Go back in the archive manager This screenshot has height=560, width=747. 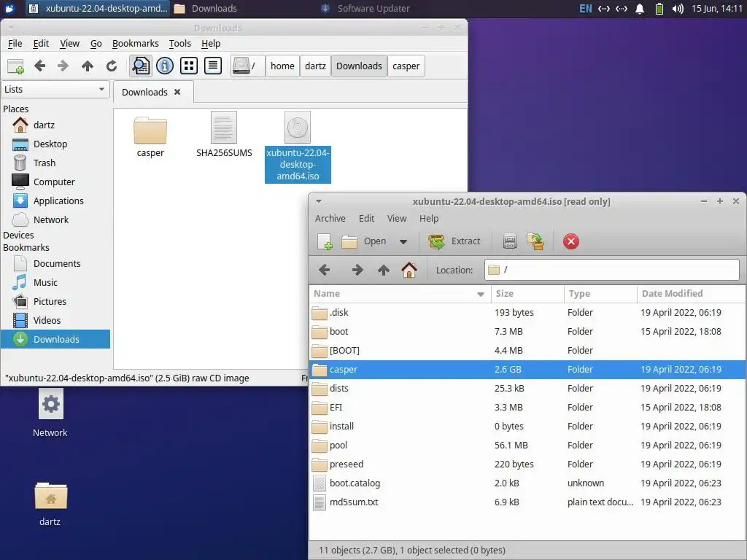tap(325, 270)
